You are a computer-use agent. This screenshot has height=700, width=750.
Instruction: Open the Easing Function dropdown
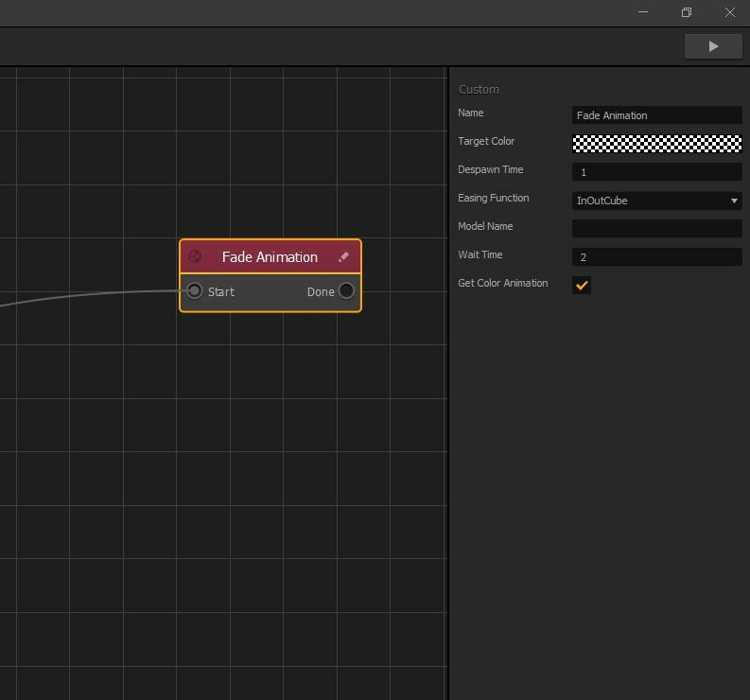[x=656, y=201]
